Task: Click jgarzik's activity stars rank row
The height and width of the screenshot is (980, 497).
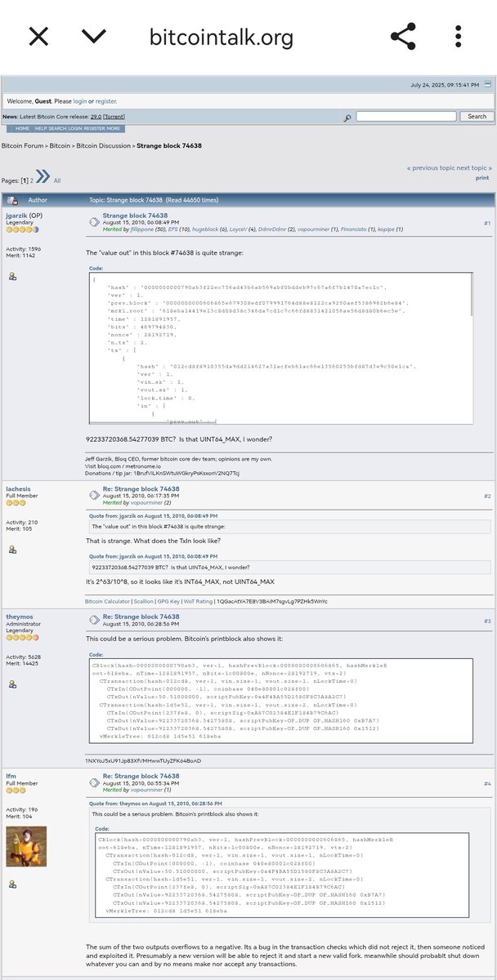Action: click(22, 229)
